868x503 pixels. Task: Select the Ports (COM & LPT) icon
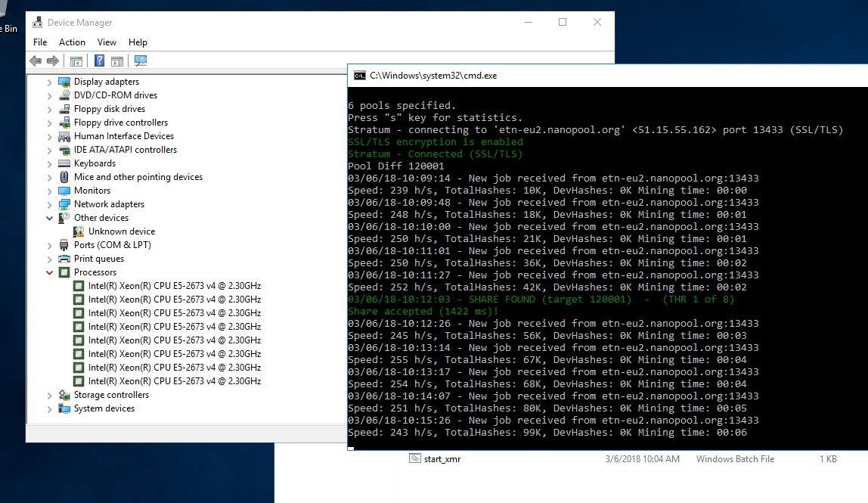(64, 245)
